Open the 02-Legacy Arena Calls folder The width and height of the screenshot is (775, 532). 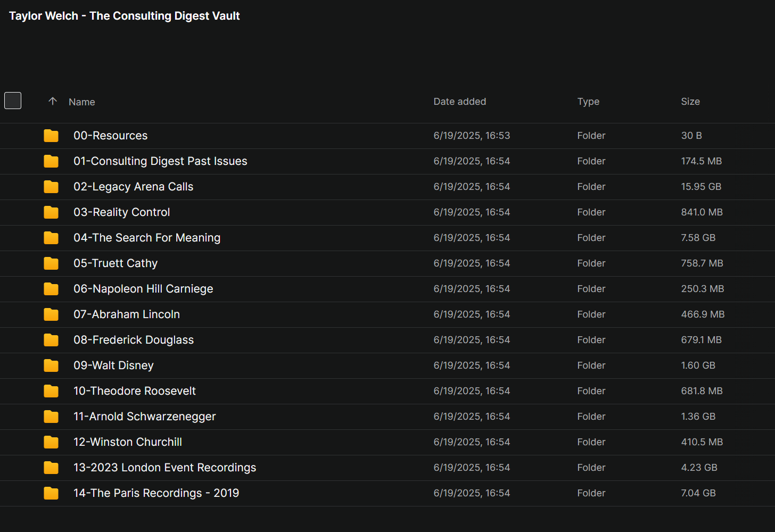pyautogui.click(x=134, y=187)
